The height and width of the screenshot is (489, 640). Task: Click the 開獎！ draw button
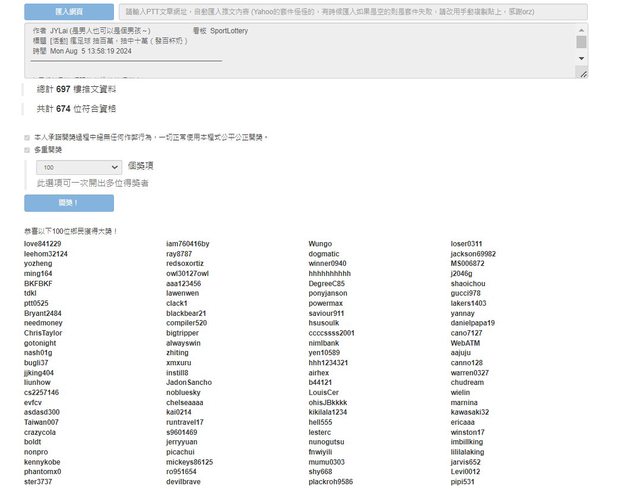coord(68,203)
